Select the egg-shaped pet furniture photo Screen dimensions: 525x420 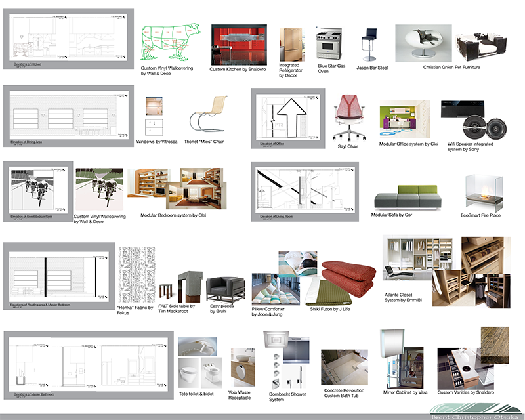click(x=423, y=43)
